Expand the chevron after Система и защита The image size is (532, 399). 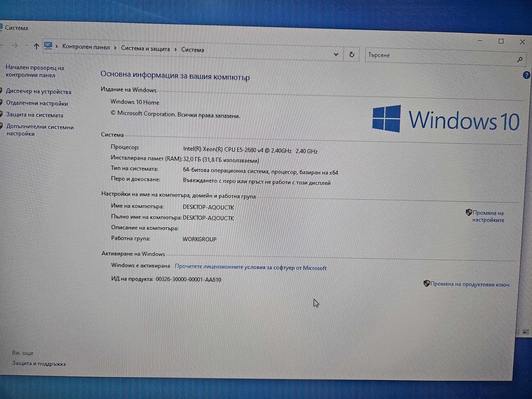[x=176, y=49]
